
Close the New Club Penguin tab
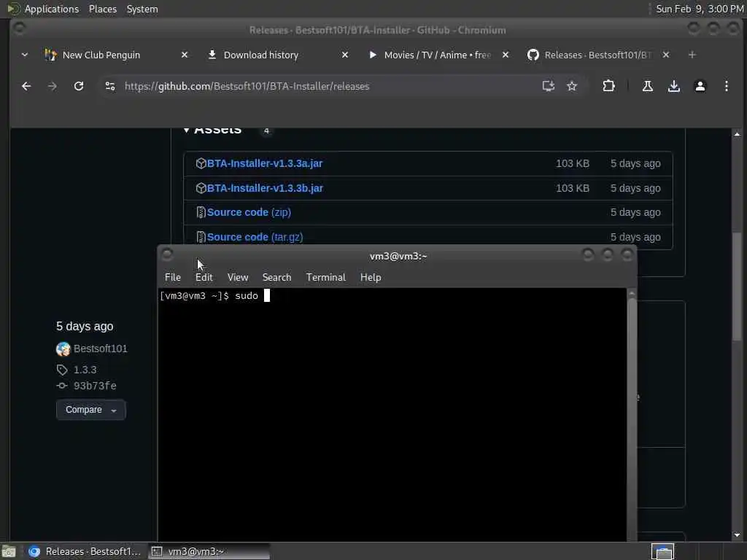[x=185, y=55]
